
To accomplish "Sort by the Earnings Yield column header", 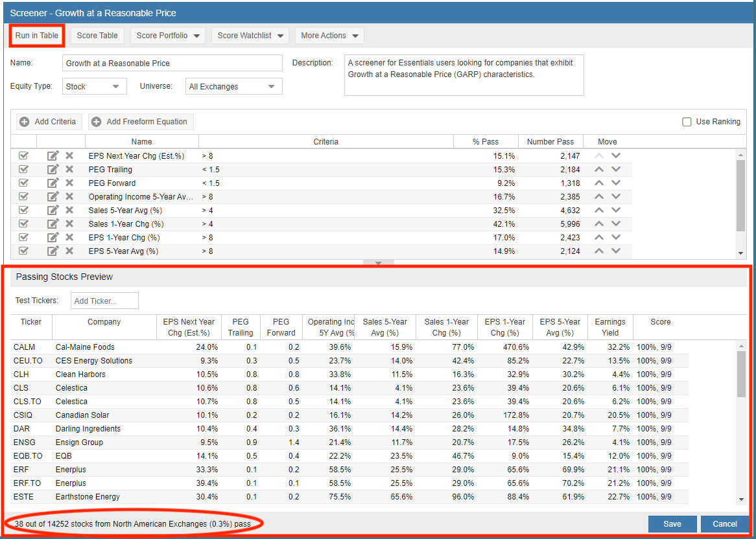I will pos(610,327).
